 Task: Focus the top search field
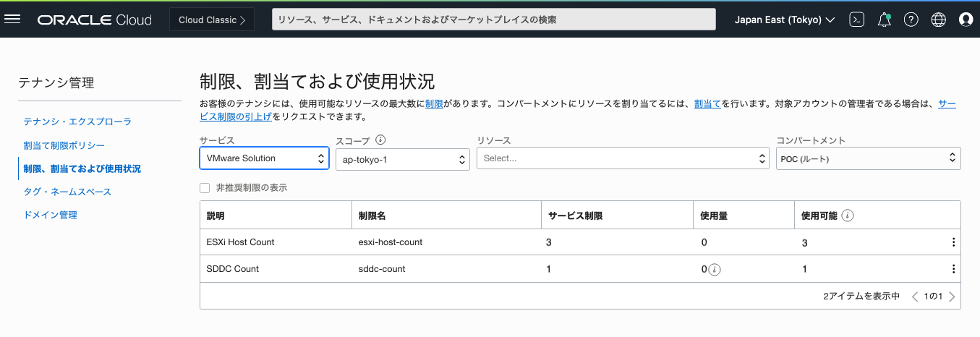pyautogui.click(x=493, y=20)
